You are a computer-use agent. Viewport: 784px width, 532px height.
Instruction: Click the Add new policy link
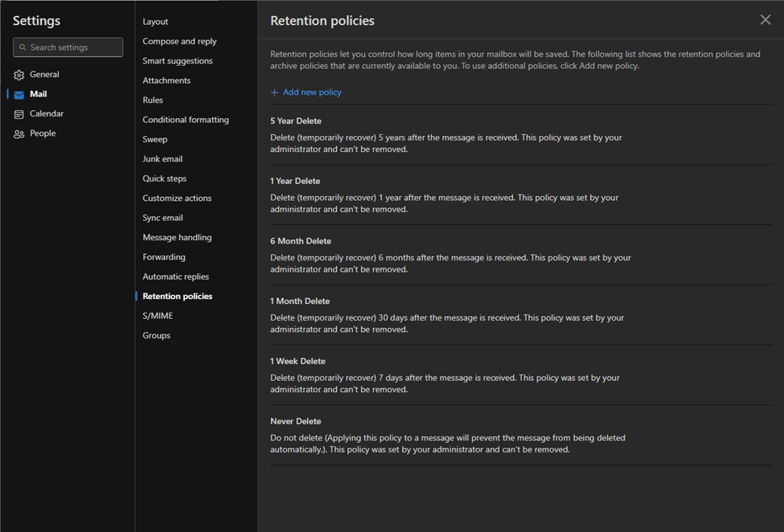(312, 92)
